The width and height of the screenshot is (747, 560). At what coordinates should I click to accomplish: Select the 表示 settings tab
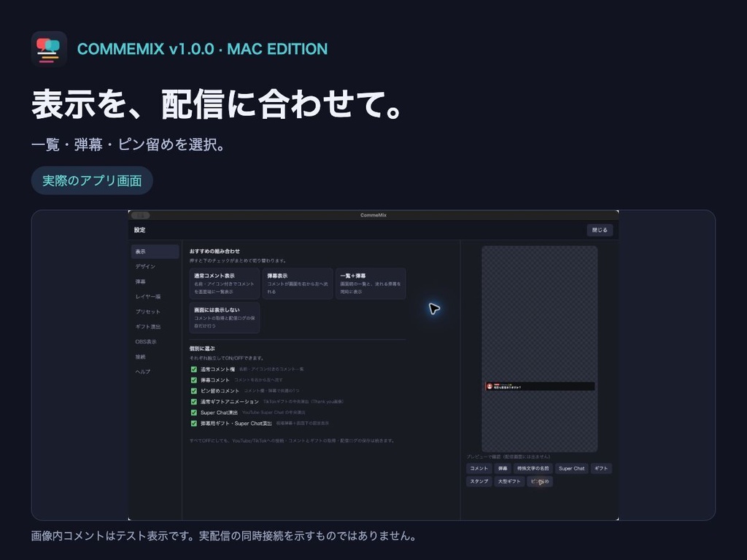coord(155,252)
